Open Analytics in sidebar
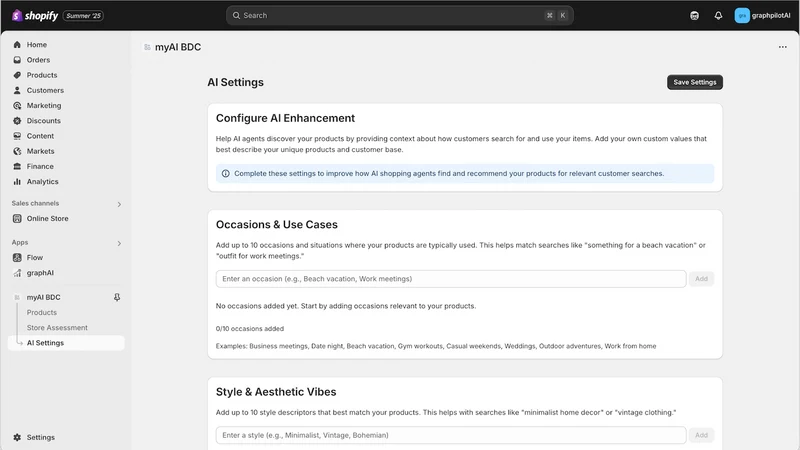 tap(43, 182)
